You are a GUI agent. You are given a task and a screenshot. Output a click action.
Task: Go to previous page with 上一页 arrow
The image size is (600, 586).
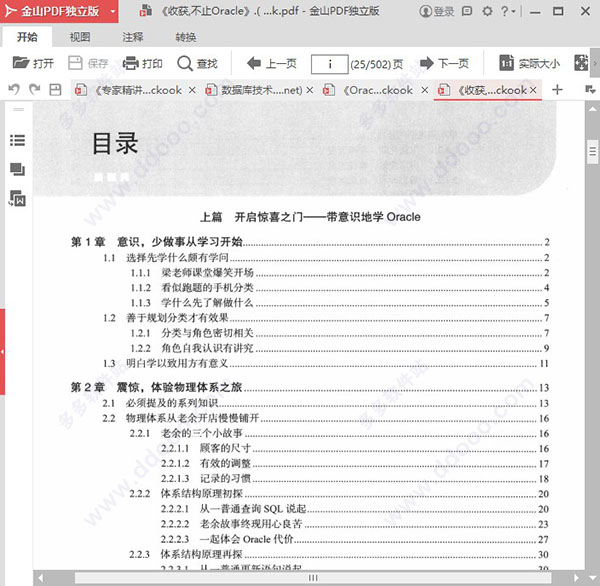click(272, 63)
